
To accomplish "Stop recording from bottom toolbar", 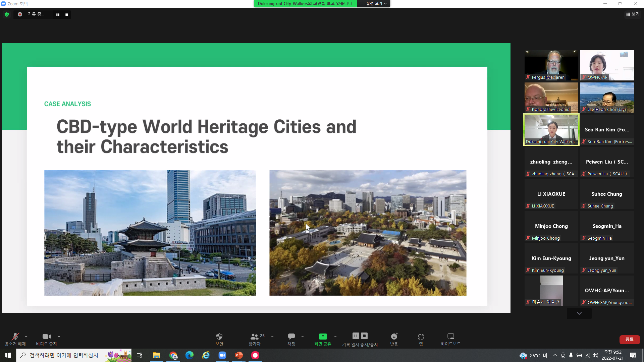I will click(364, 336).
